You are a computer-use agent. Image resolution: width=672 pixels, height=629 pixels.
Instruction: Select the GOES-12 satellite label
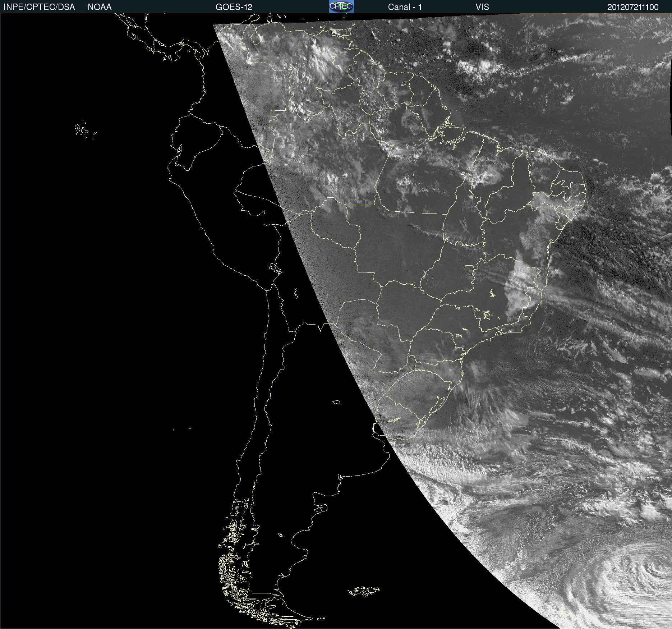tap(234, 7)
